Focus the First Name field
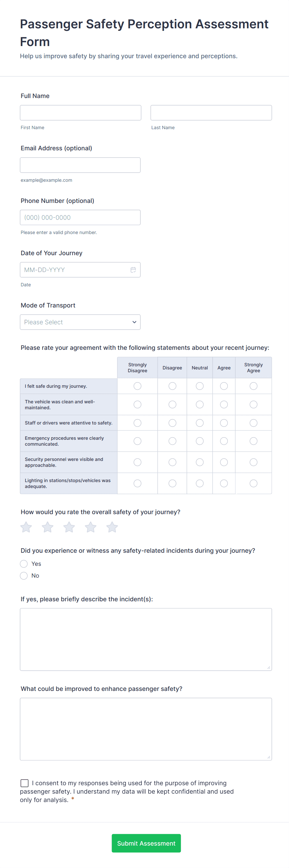Image resolution: width=289 pixels, height=868 pixels. (x=80, y=113)
